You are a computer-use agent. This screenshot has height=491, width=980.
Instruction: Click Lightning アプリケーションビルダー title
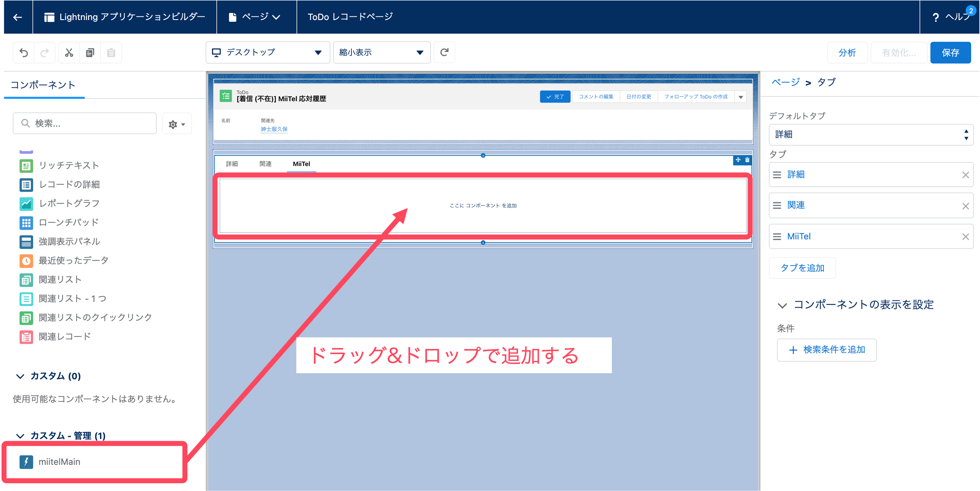(x=132, y=17)
